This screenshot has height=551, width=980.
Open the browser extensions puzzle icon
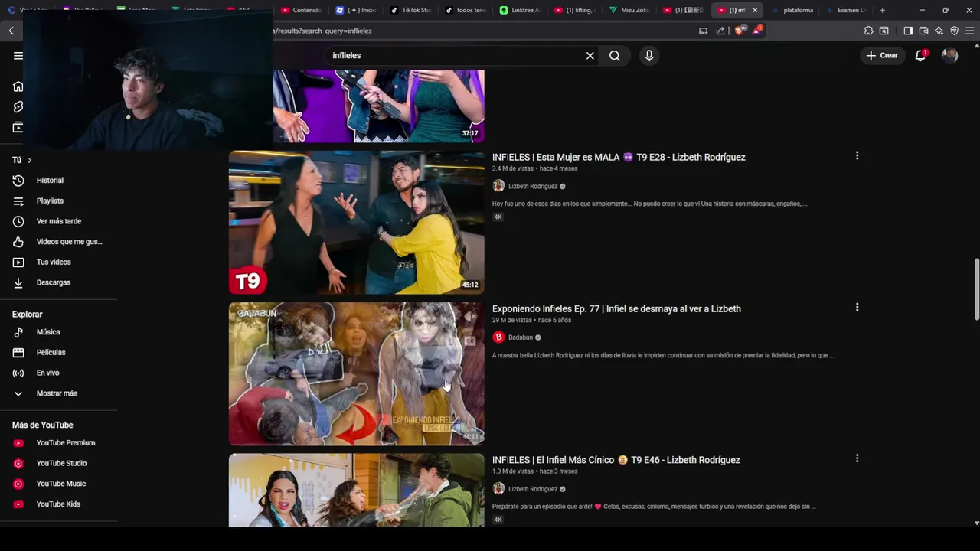coord(868,31)
